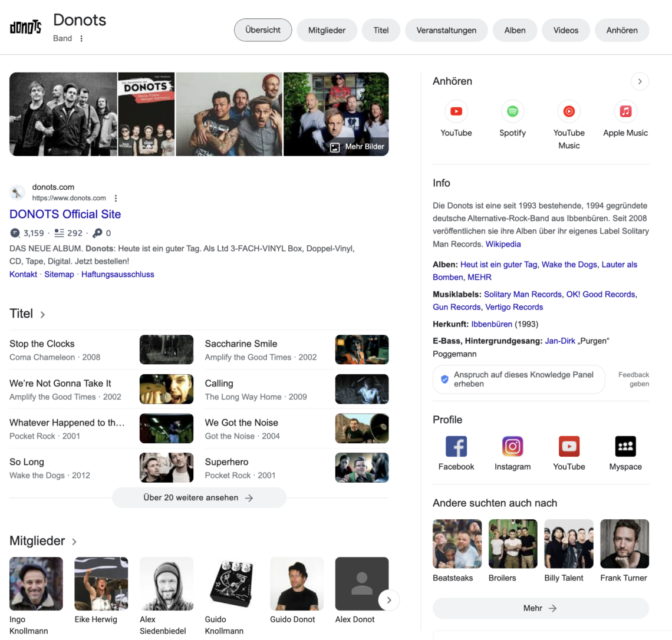Open the Haftungsausschluss sitelink
The width and height of the screenshot is (672, 640).
[x=118, y=274]
